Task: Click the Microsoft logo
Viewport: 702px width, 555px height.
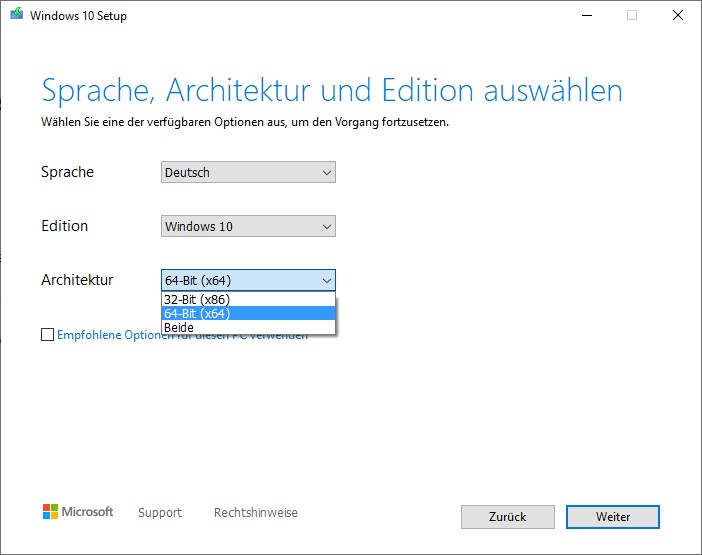Action: (78, 512)
